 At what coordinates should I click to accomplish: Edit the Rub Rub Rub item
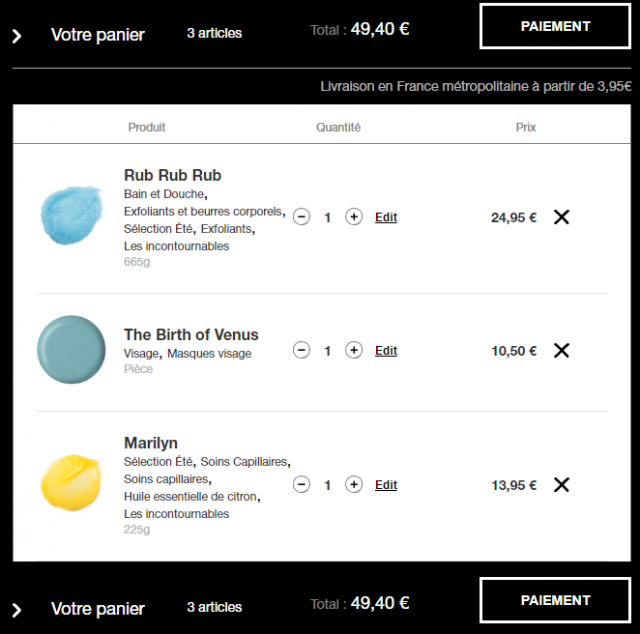click(386, 217)
